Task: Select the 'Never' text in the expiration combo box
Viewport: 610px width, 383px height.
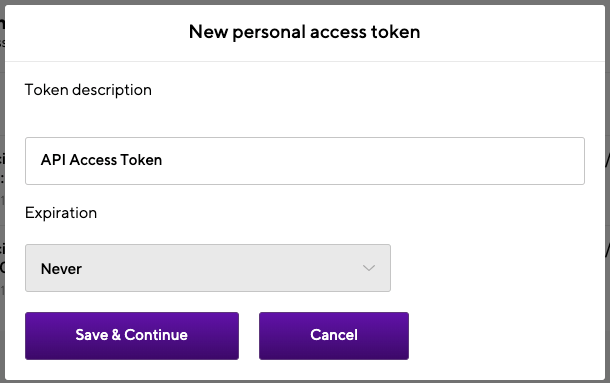Action: click(61, 269)
